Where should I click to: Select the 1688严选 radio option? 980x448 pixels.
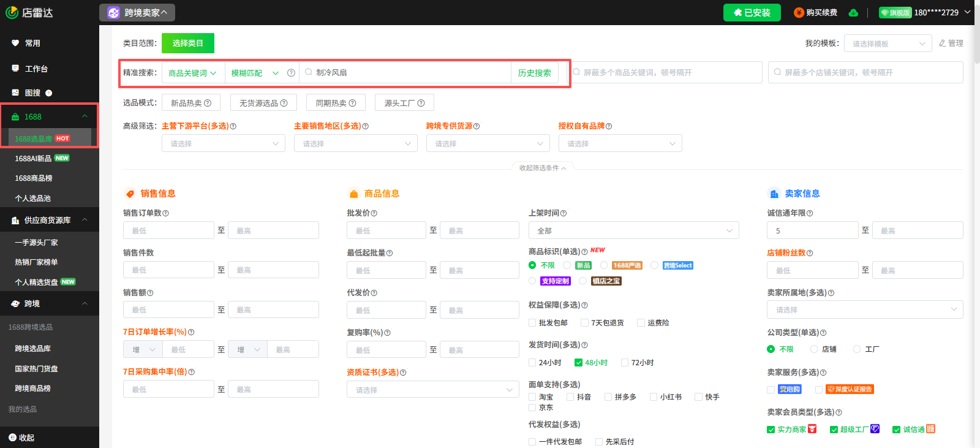(x=604, y=265)
